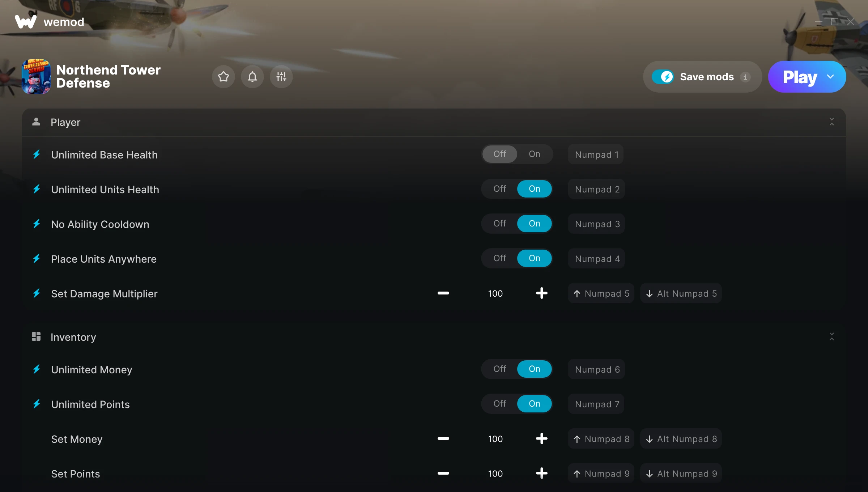Open the mod settings sliders icon
This screenshot has width=868, height=492.
click(x=281, y=77)
